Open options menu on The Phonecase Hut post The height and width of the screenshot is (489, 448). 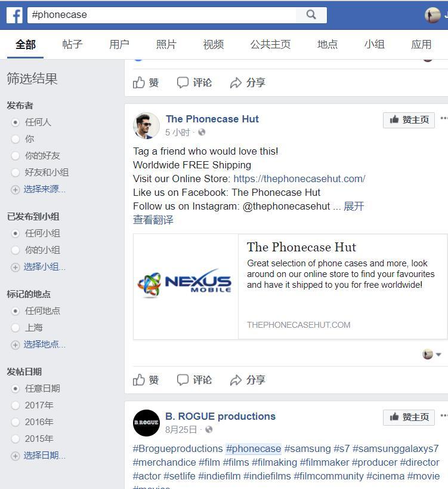click(444, 118)
